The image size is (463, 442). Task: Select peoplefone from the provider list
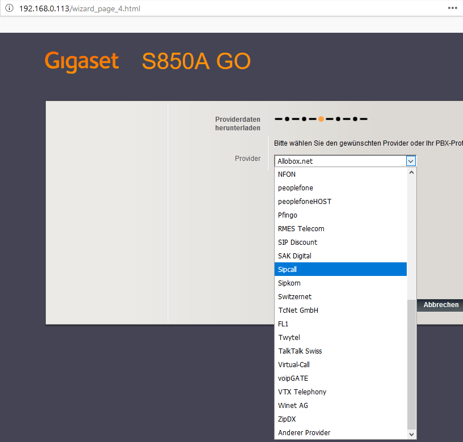tap(341, 188)
